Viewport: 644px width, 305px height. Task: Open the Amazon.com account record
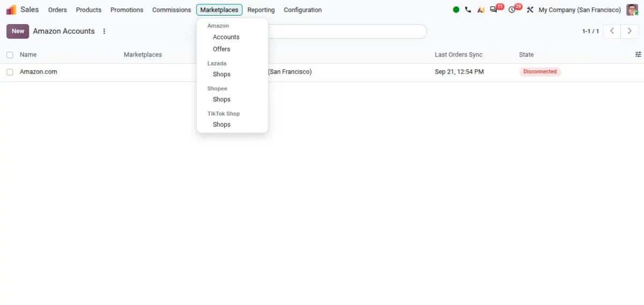pyautogui.click(x=38, y=72)
